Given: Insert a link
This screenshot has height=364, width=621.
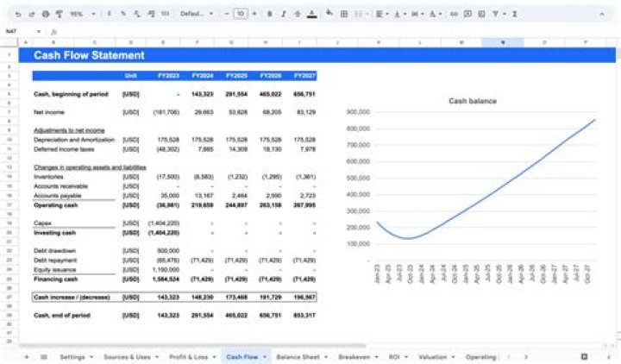Looking at the screenshot, I should [x=454, y=14].
